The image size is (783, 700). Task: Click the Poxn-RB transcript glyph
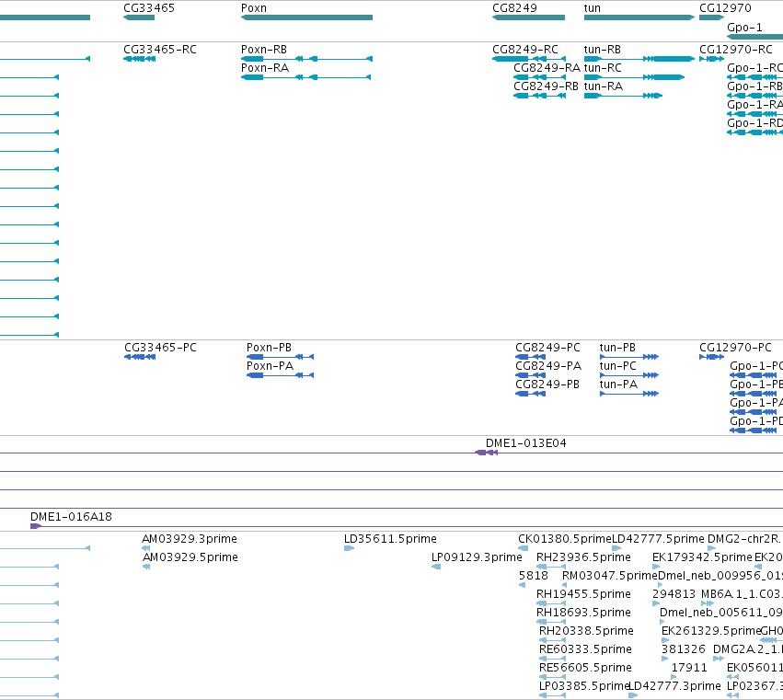(306, 59)
